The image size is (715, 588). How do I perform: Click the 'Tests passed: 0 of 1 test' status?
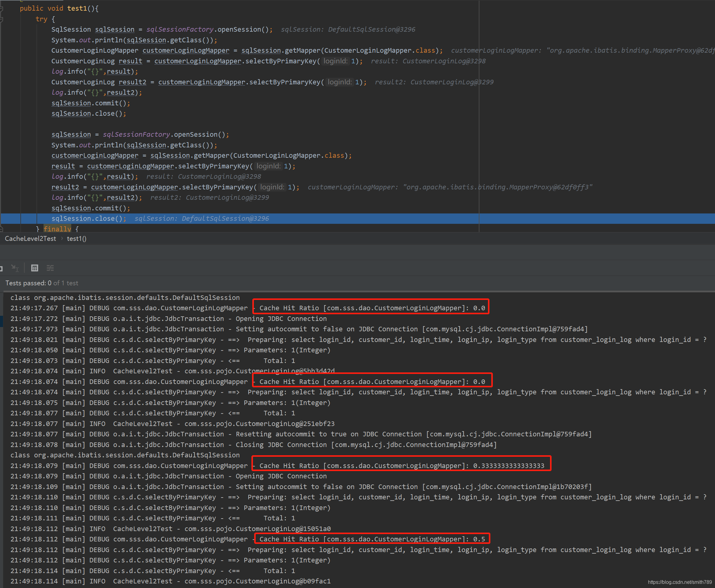pos(42,283)
